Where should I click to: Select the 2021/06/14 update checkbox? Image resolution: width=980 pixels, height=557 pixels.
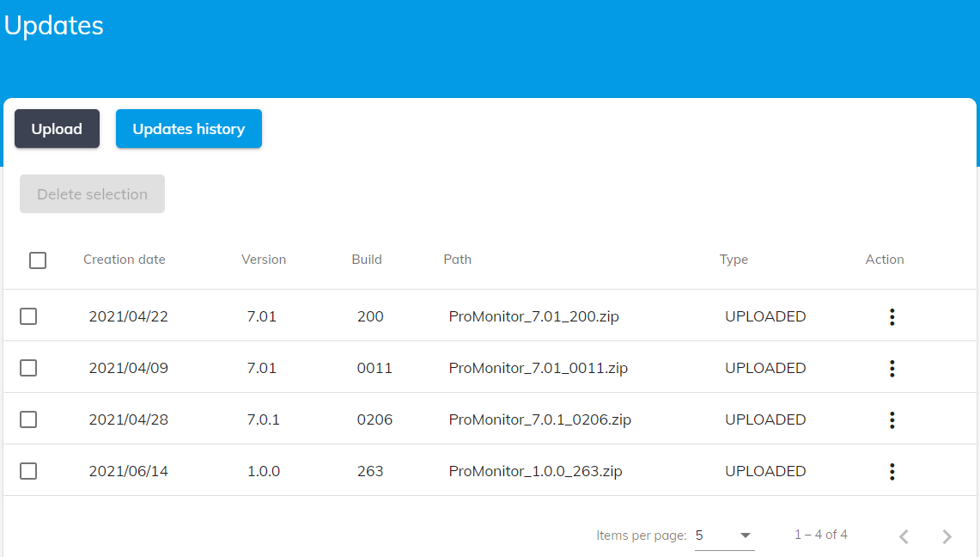(28, 471)
